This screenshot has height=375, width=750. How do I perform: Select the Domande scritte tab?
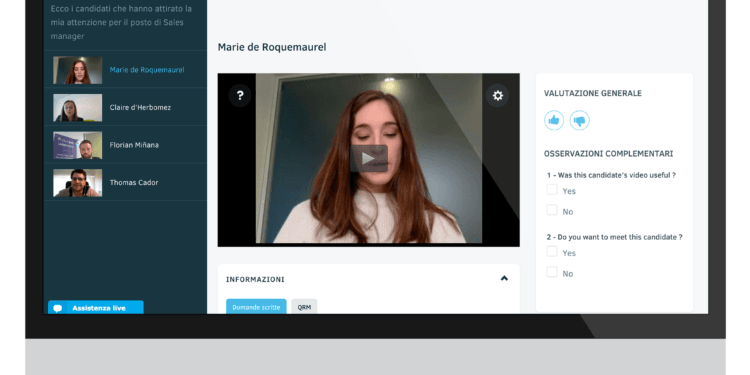(256, 307)
